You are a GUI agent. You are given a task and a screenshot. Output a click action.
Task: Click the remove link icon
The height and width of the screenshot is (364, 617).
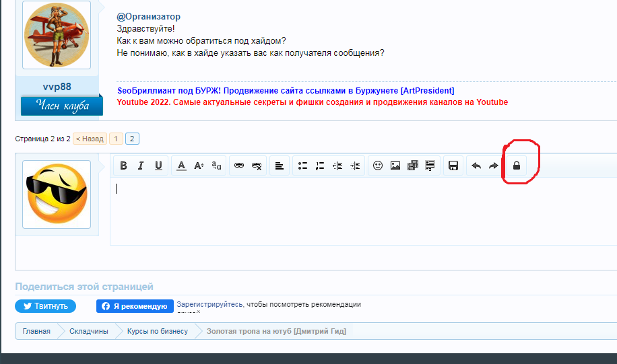pyautogui.click(x=256, y=166)
